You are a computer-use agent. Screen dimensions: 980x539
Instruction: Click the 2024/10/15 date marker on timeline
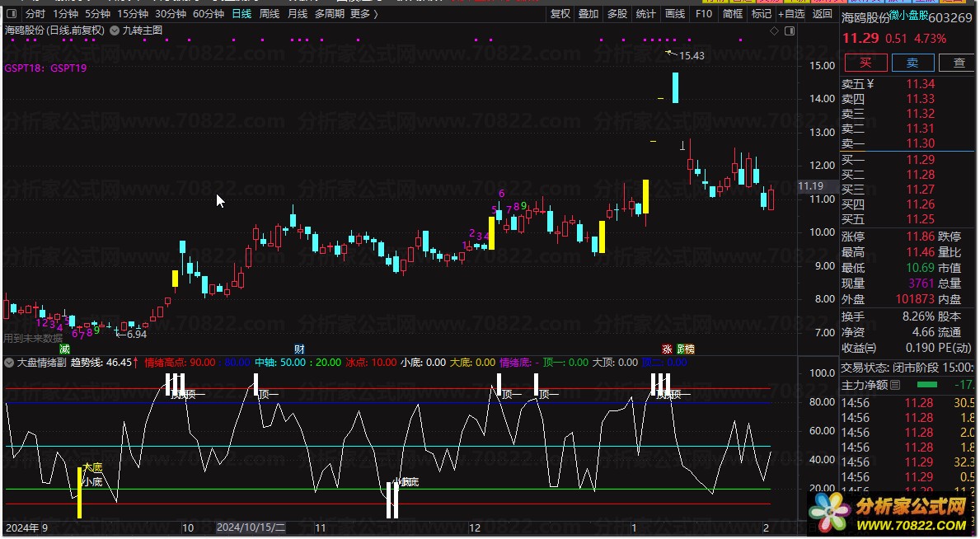coord(251,527)
